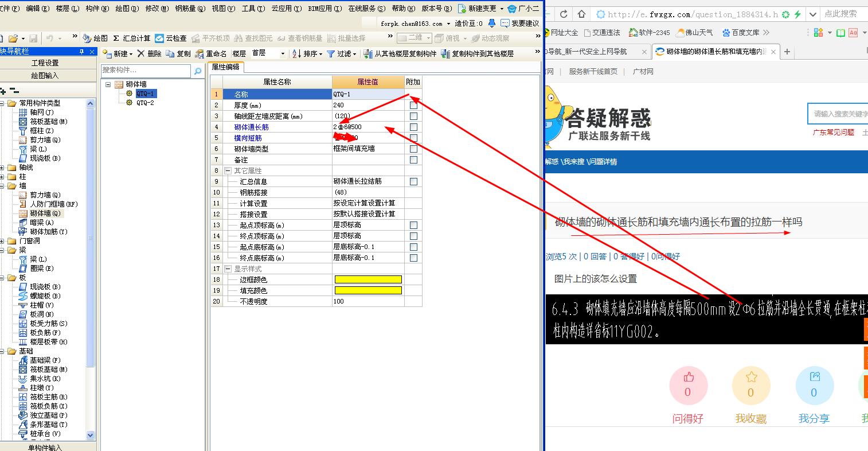
Task: Click the open folder icon in toolbar
Action: tap(13, 38)
